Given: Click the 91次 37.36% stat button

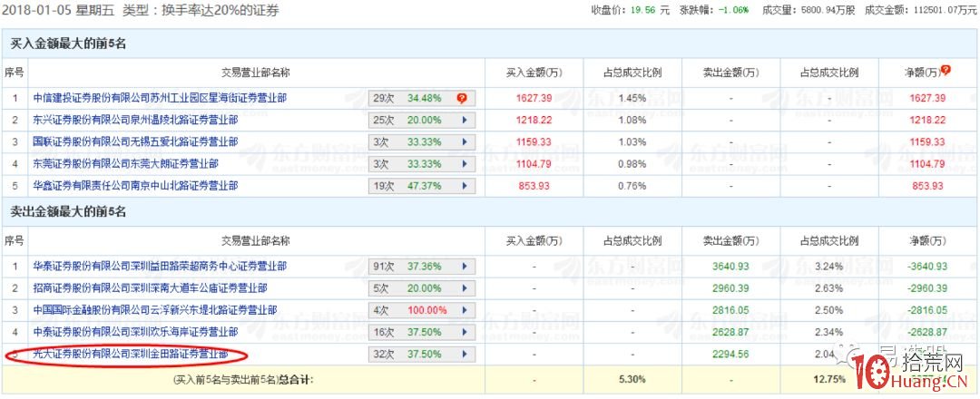Looking at the screenshot, I should [x=422, y=267].
